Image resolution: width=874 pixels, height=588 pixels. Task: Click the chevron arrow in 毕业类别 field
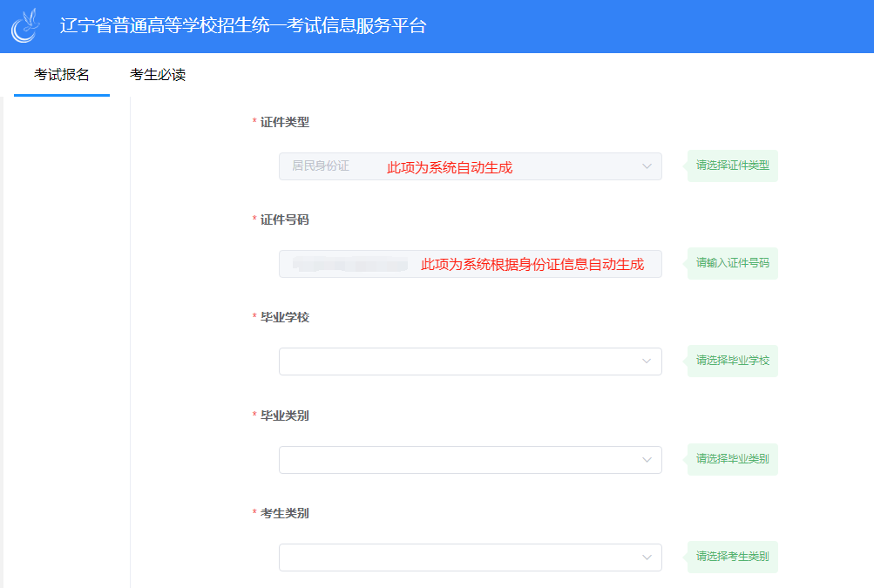tap(647, 460)
